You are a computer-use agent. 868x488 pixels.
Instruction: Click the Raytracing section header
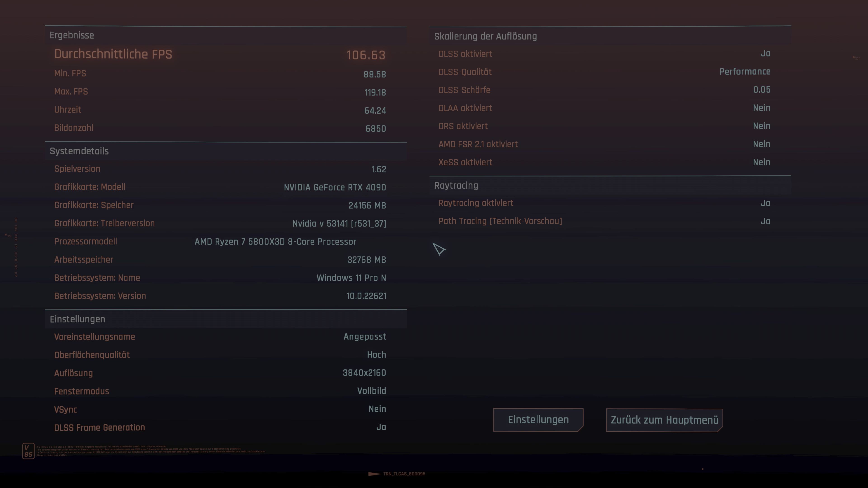(456, 185)
